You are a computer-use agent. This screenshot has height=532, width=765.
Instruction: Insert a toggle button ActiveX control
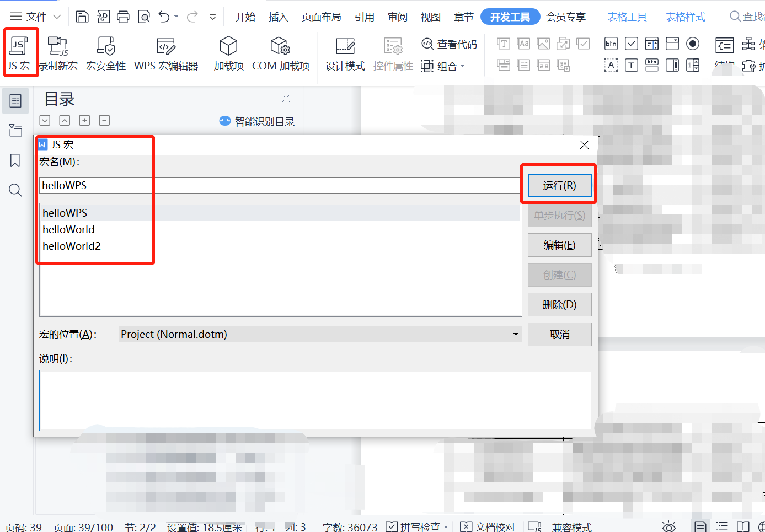click(x=652, y=65)
